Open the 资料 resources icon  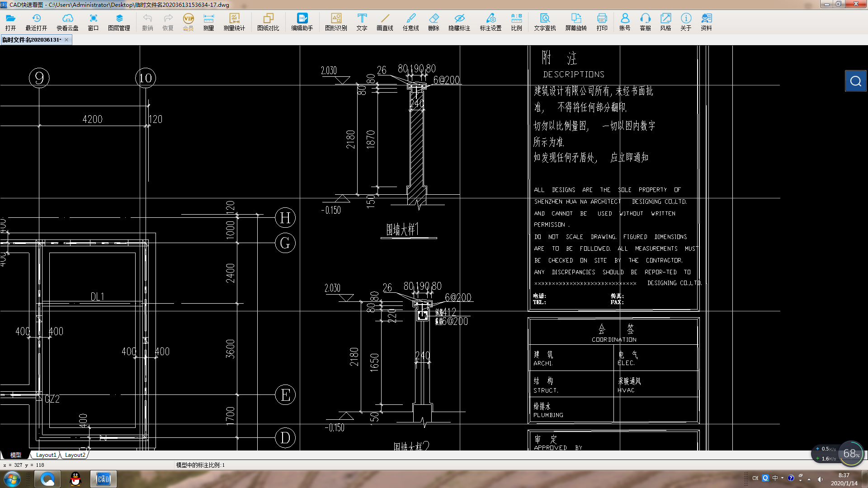coord(706,22)
